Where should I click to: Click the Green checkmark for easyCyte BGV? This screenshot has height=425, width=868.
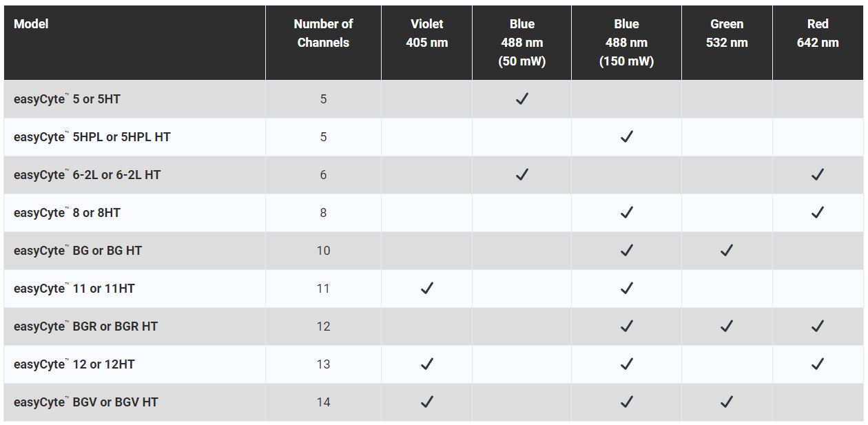pos(726,402)
